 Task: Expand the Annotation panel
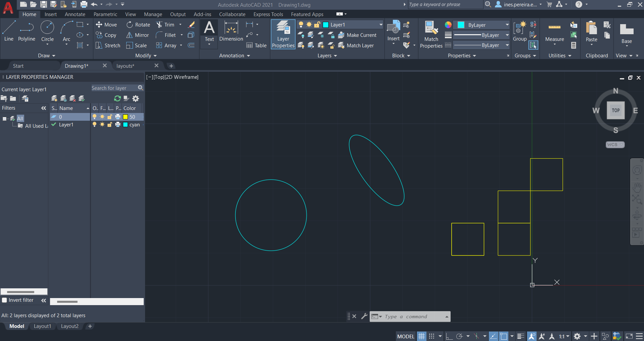[234, 56]
